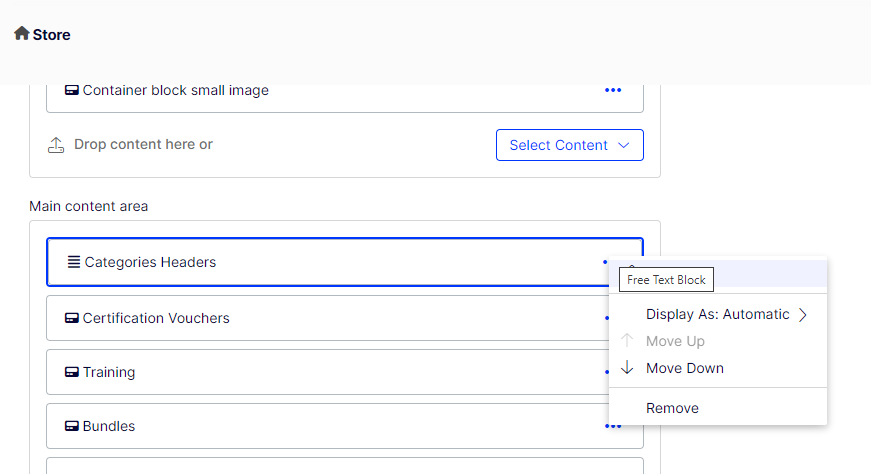This screenshot has height=474, width=871.
Task: Select the Categories Headers block
Action: point(150,263)
